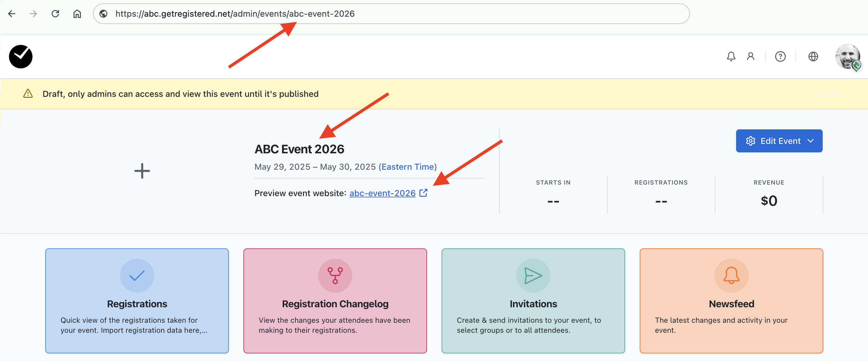Open the help question mark icon
868x361 pixels.
[x=780, y=56]
